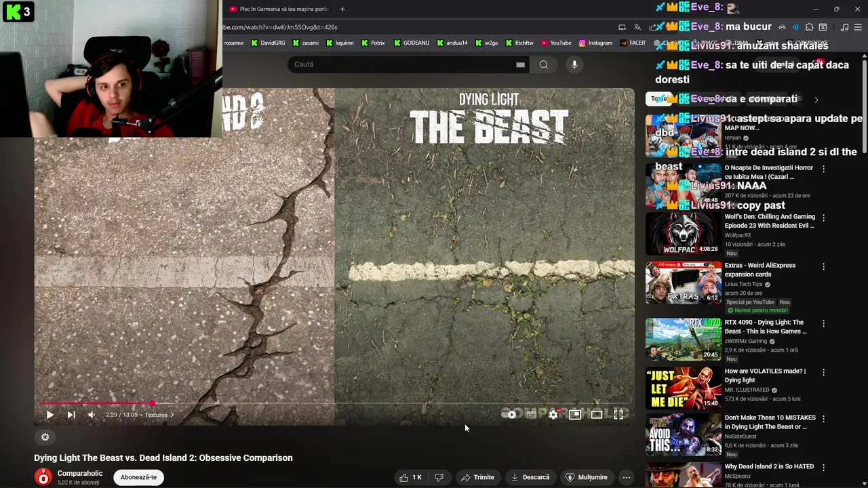
Task: Start voice search with the microphone
Action: tap(574, 64)
